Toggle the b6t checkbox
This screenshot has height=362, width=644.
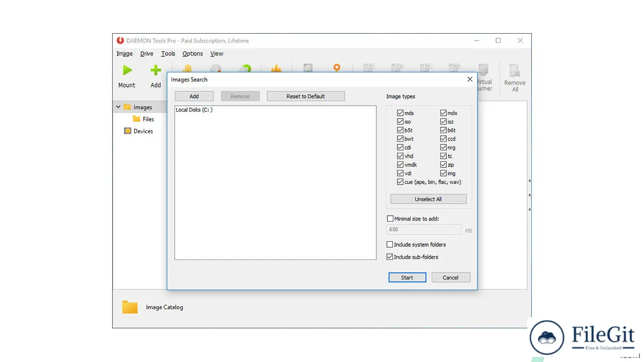(444, 130)
